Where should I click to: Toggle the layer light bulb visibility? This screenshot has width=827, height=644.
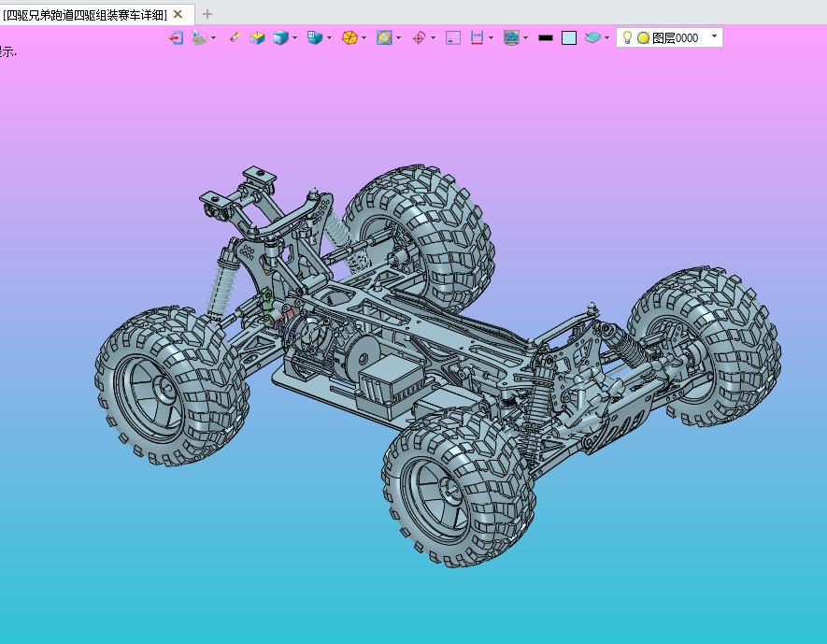(x=628, y=38)
